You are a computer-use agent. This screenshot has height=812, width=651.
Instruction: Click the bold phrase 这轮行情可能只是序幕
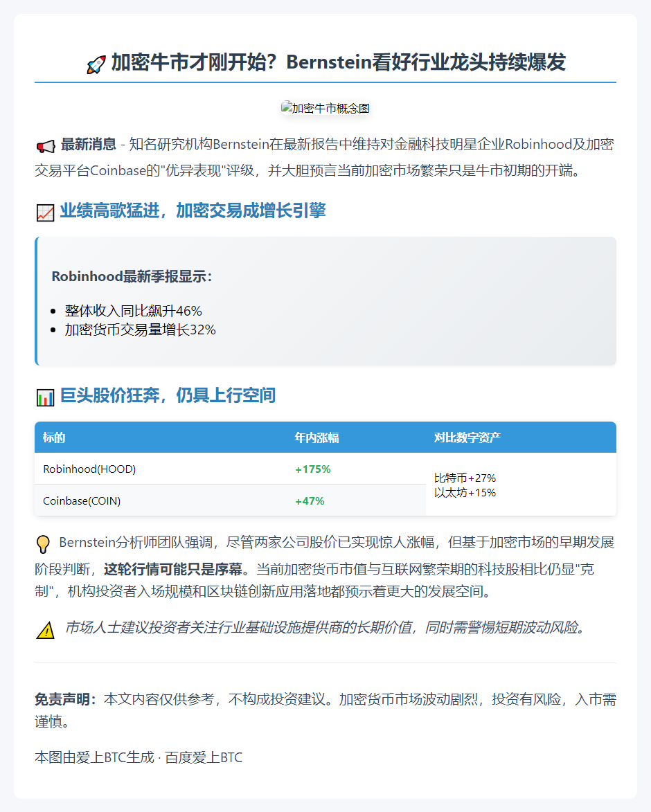click(x=174, y=569)
